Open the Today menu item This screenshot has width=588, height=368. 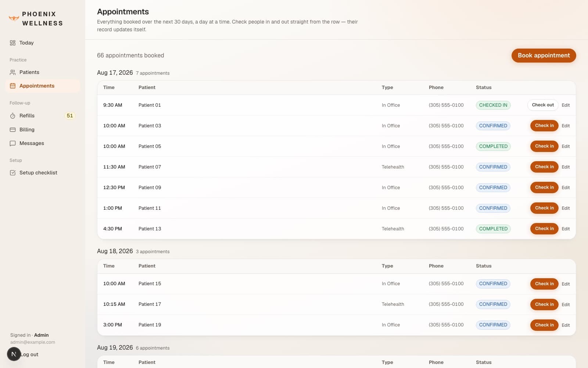(43, 43)
